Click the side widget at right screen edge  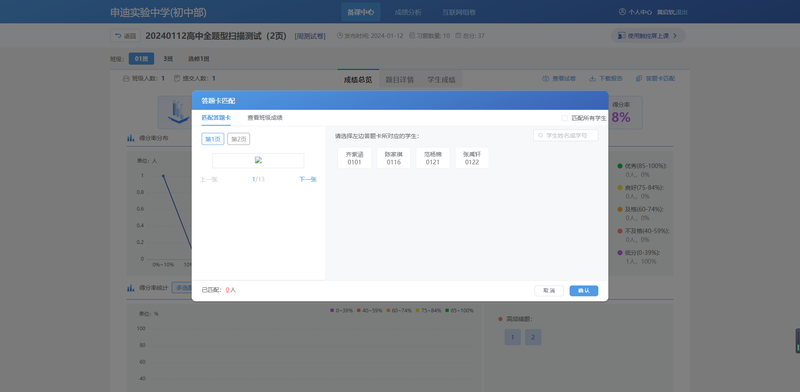(797, 341)
